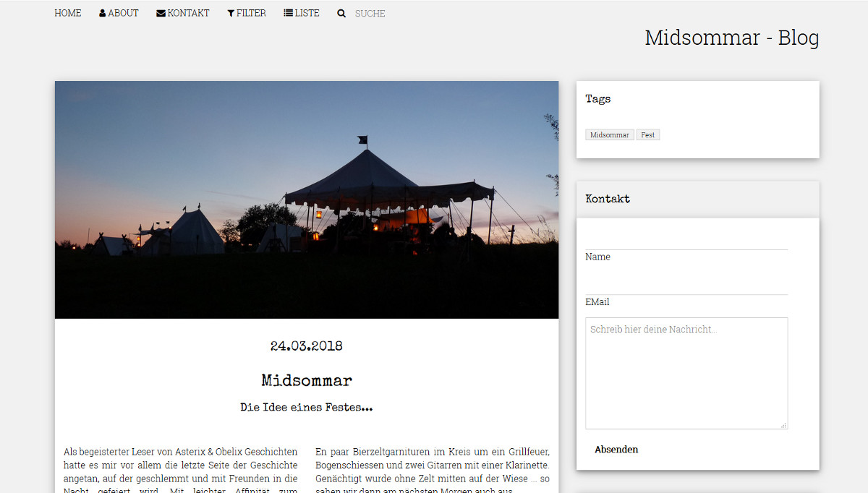
Task: Click the message textarea 'Schreib hier deine Nachricht'
Action: 686,374
